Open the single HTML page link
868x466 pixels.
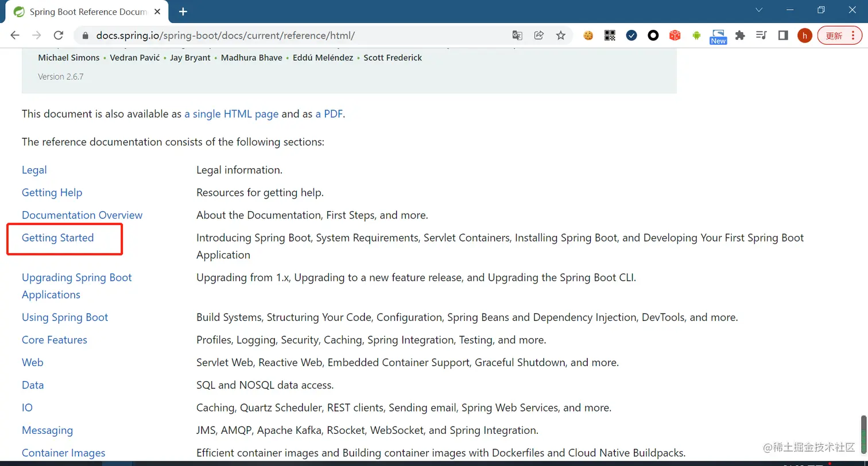231,114
